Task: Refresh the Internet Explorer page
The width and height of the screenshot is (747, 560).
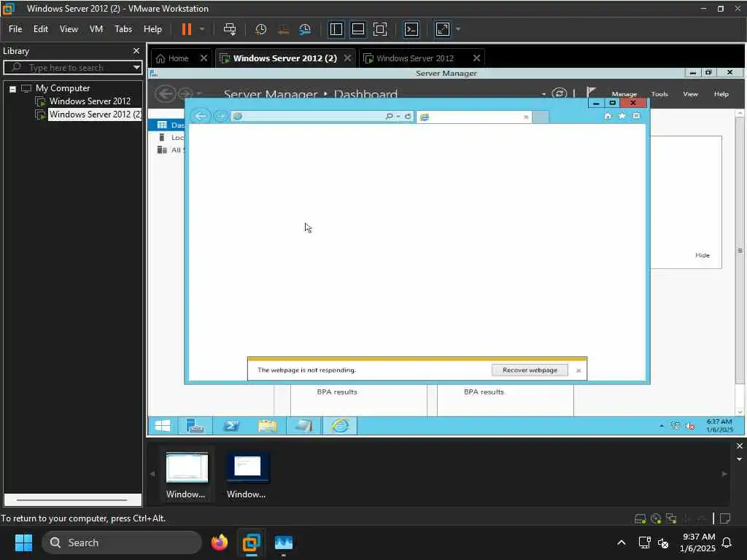Action: pos(408,116)
